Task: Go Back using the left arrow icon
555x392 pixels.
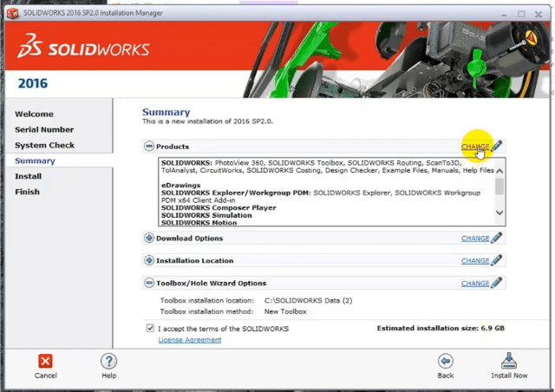Action: 445,361
